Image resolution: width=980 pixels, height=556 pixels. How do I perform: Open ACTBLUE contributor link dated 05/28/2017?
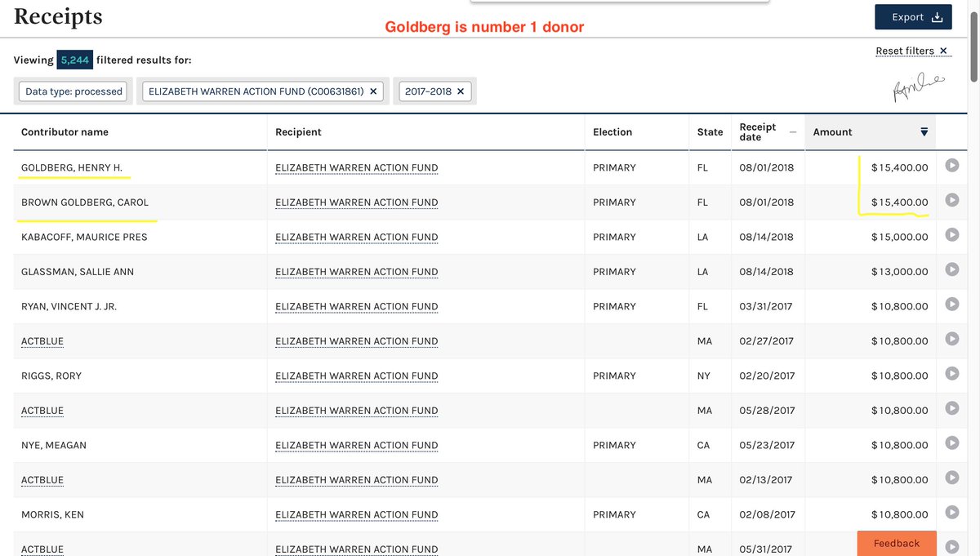coord(42,411)
